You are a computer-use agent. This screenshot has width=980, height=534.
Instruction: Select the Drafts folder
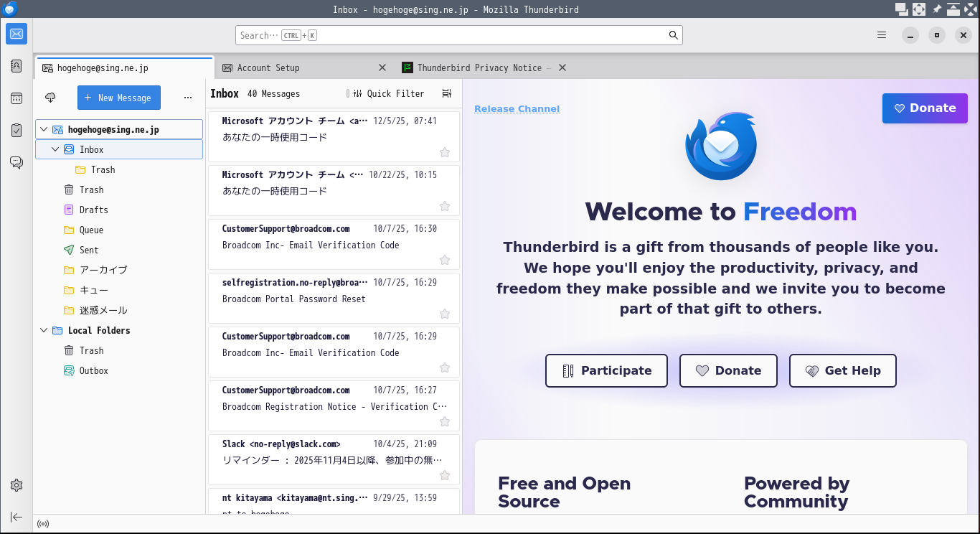coord(119,210)
